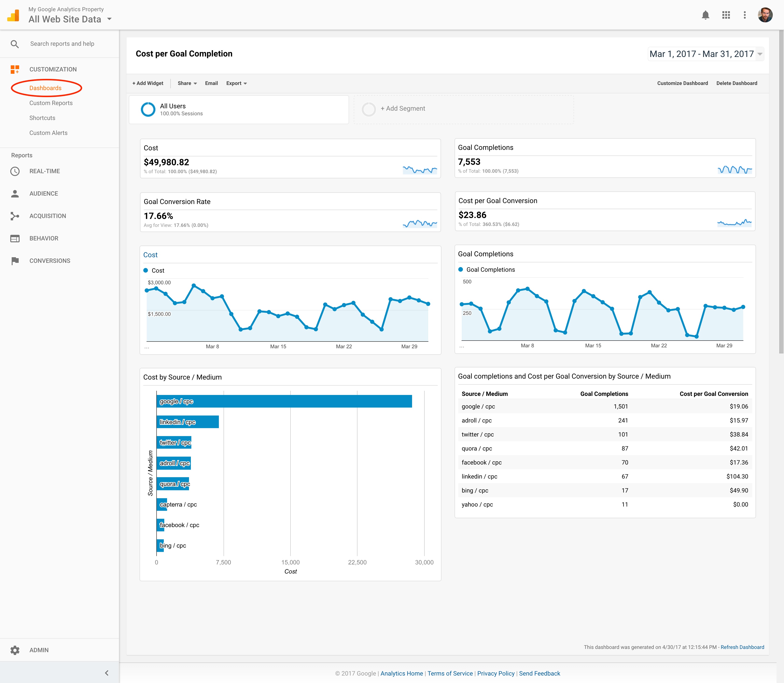784x683 pixels.
Task: Expand the Real-Time reports section
Action: 45,171
